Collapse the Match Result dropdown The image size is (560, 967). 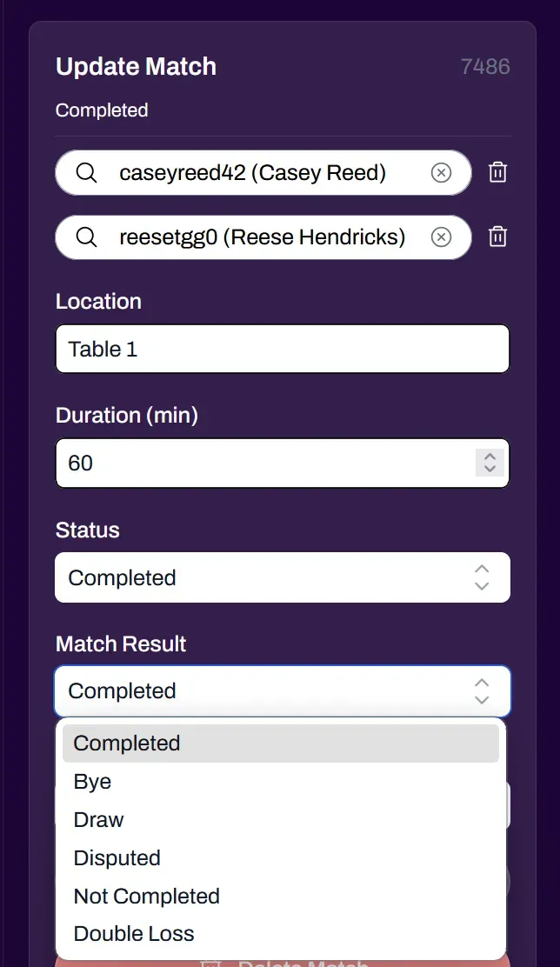282,691
